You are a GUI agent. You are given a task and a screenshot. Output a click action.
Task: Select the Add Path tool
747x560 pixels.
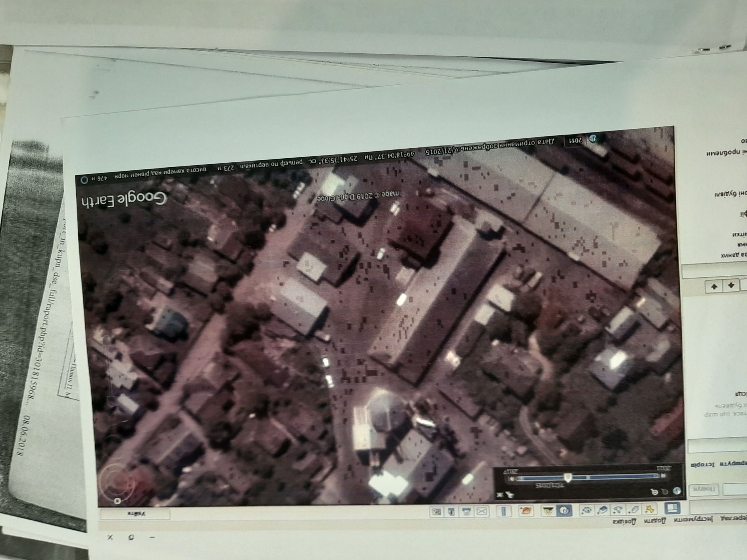coord(618,510)
